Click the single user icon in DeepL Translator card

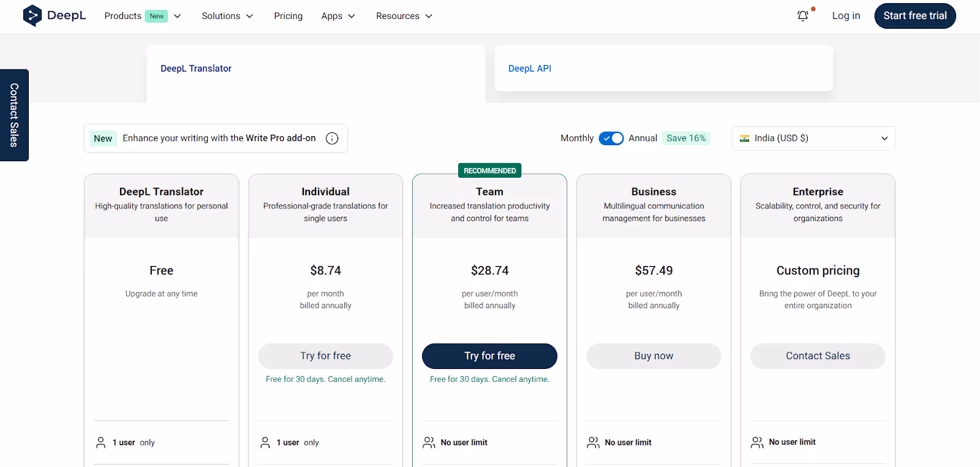(x=101, y=442)
